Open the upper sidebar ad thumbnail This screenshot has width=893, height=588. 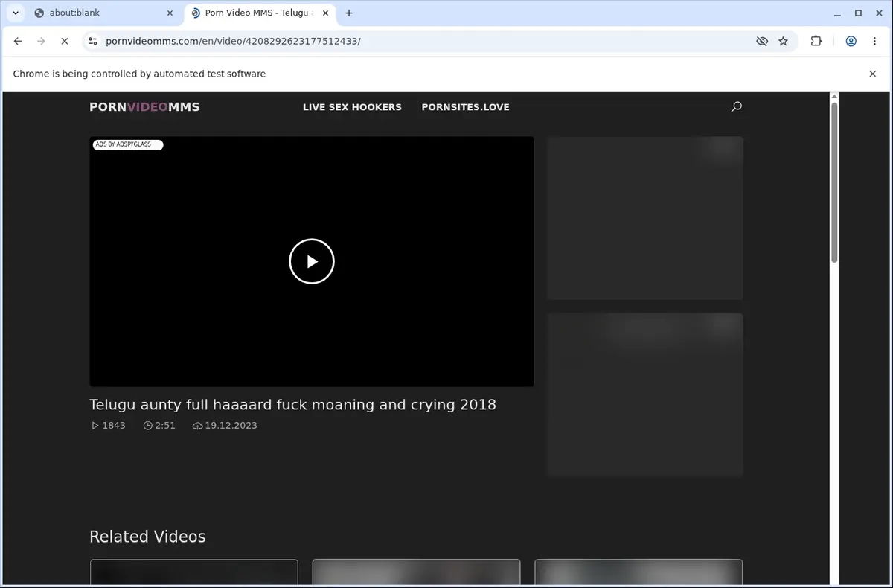pyautogui.click(x=645, y=218)
